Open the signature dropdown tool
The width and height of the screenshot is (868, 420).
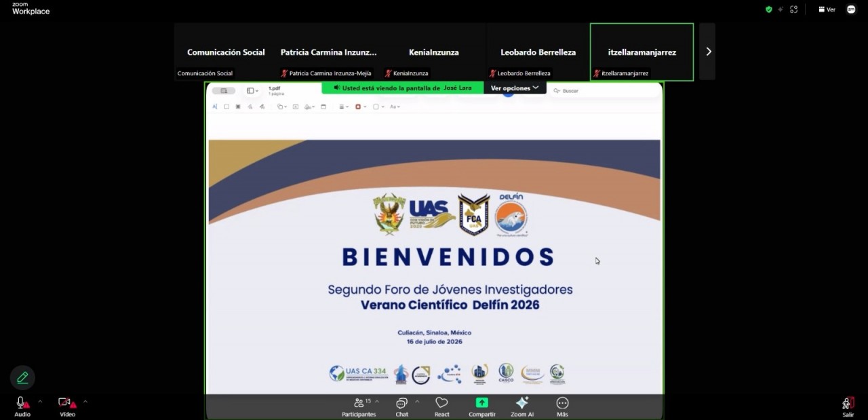tap(309, 107)
